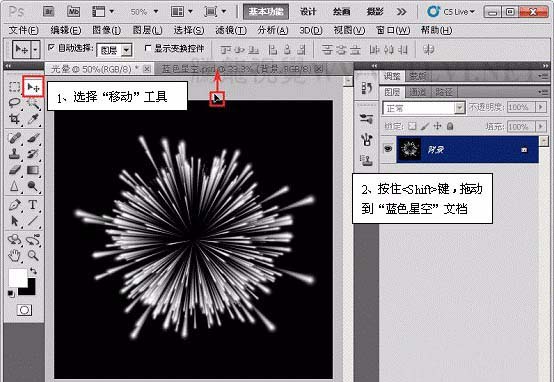Toggle lock all padlock icon
This screenshot has width=554, height=382.
click(x=450, y=126)
